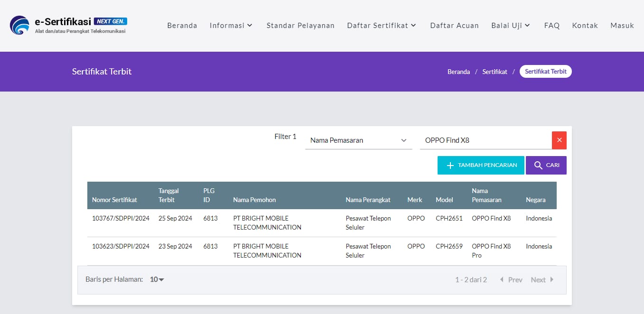644x314 pixels.
Task: Open the Nama Pemasaran filter dropdown
Action: pos(358,140)
